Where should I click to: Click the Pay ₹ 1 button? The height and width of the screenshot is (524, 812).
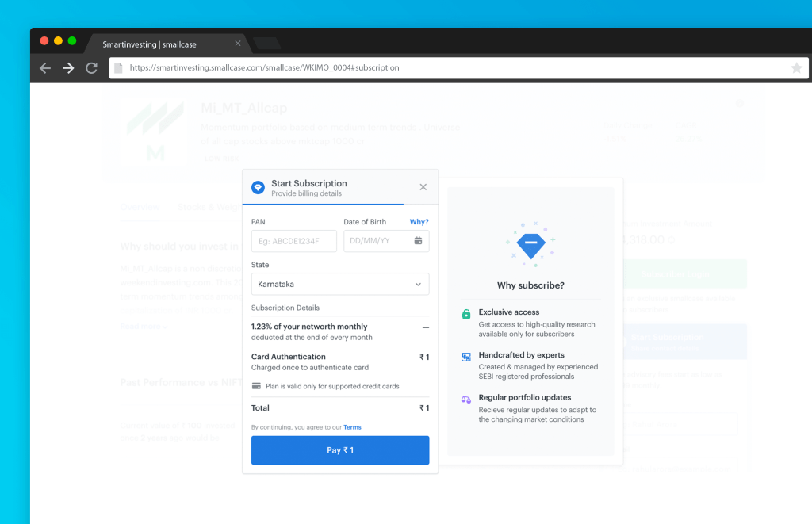(339, 450)
